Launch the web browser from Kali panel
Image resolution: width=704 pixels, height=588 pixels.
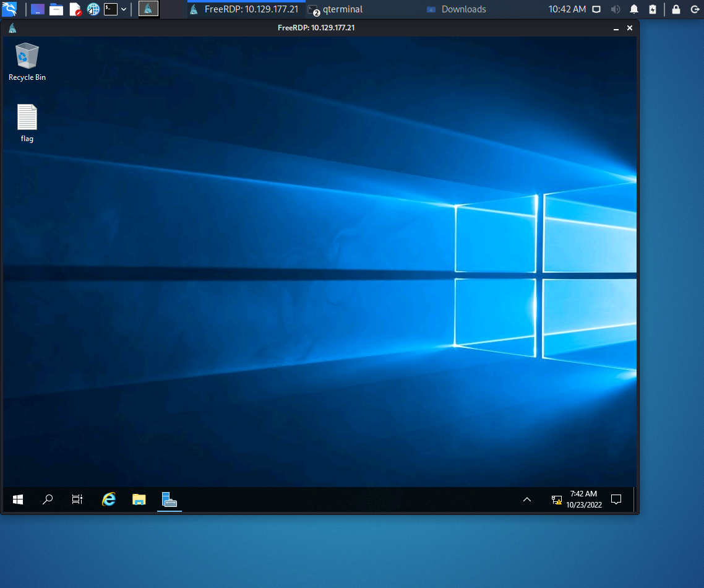[93, 9]
